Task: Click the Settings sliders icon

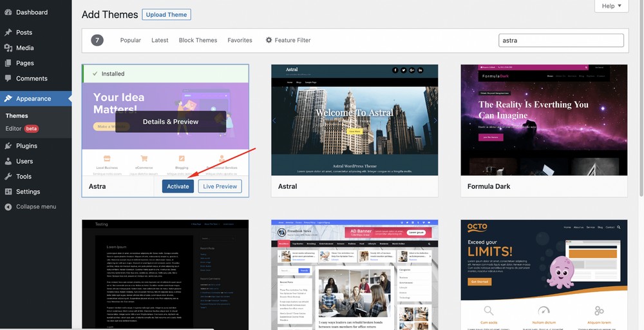Action: tap(8, 191)
